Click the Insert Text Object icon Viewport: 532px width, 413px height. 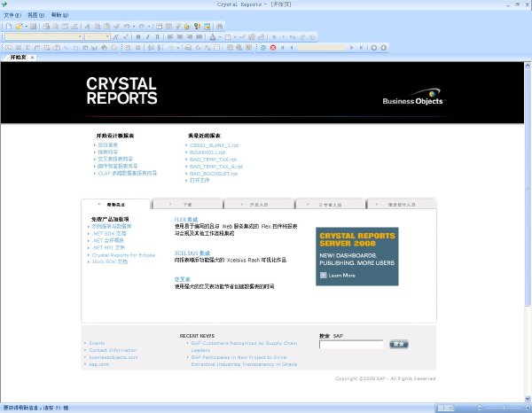click(x=9, y=48)
